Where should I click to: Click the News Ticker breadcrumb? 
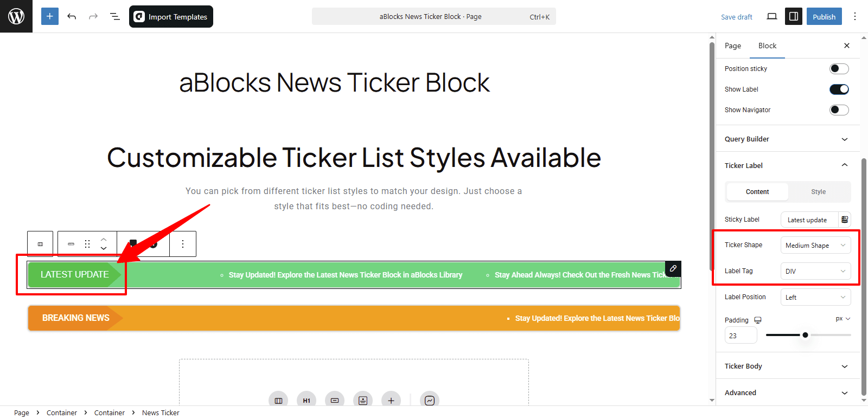pos(161,412)
